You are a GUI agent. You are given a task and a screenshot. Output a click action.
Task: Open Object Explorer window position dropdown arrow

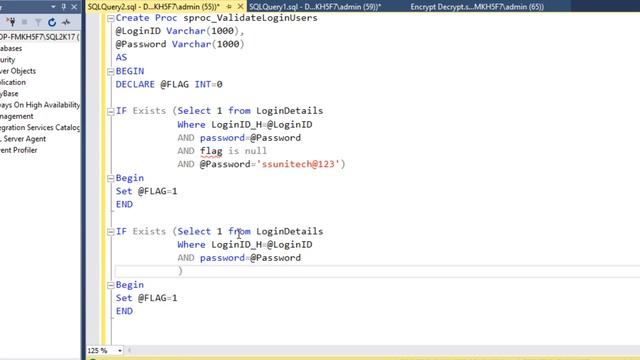53,7
